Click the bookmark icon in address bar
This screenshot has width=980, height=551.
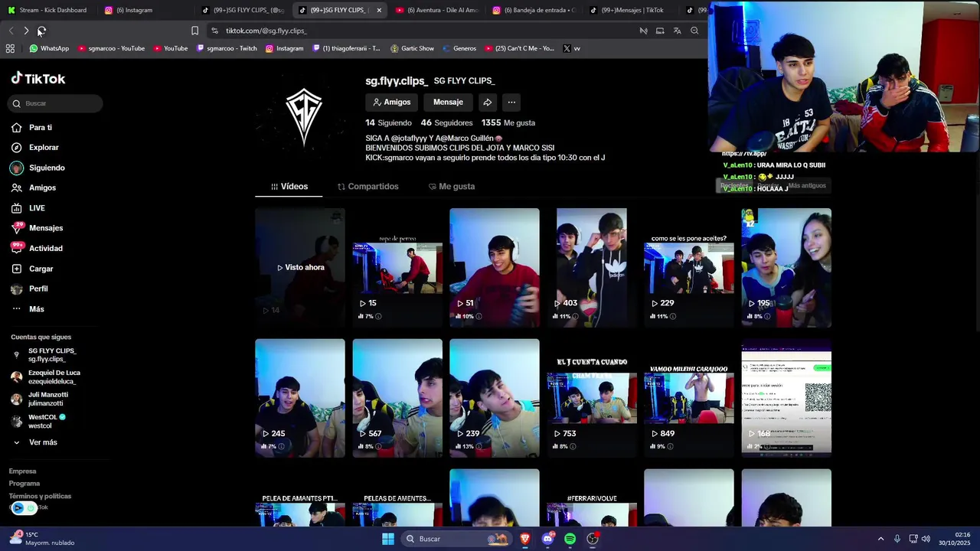(194, 31)
